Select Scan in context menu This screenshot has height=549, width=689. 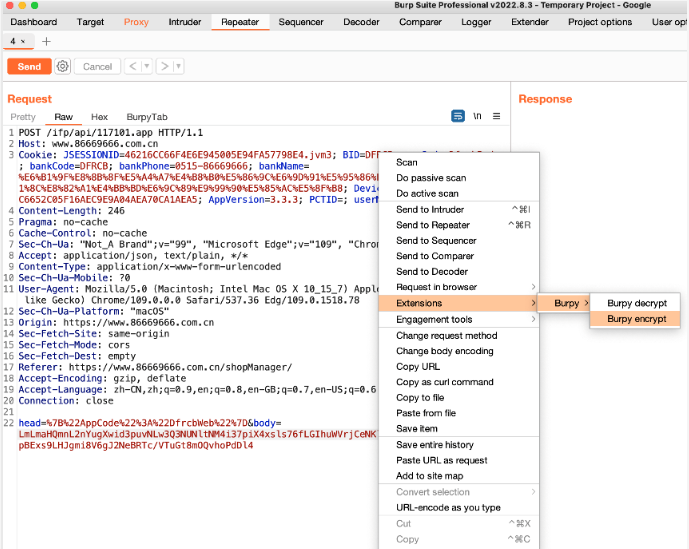point(459,162)
